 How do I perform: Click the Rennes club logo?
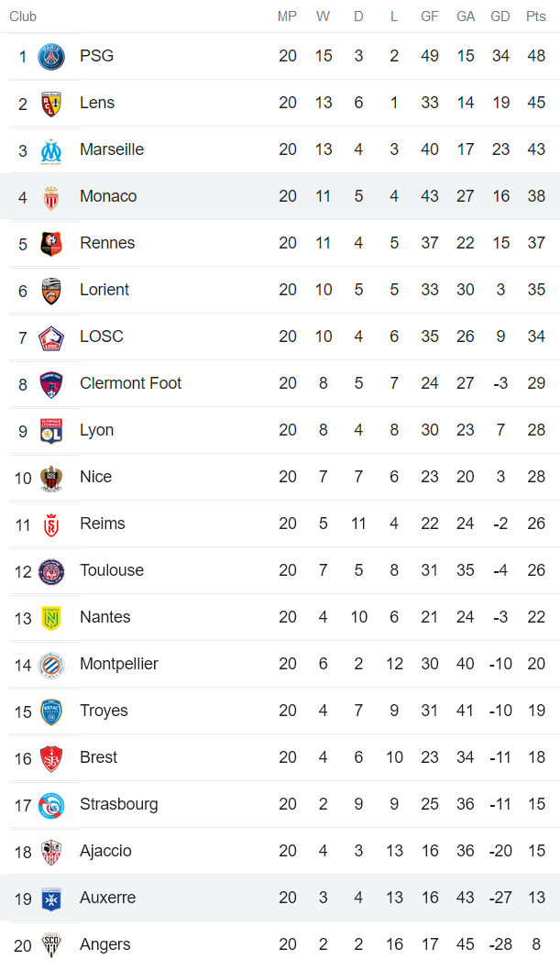coord(51,244)
